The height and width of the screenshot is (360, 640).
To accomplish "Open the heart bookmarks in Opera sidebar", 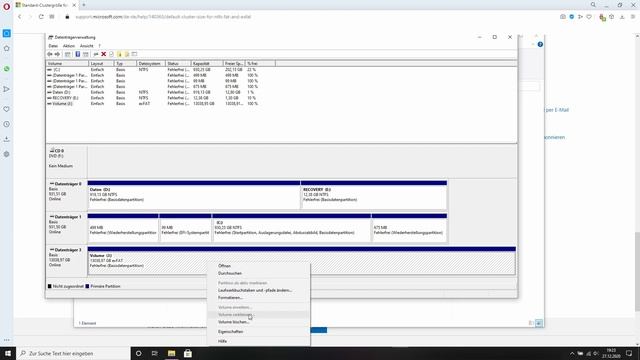I will click(x=7, y=109).
